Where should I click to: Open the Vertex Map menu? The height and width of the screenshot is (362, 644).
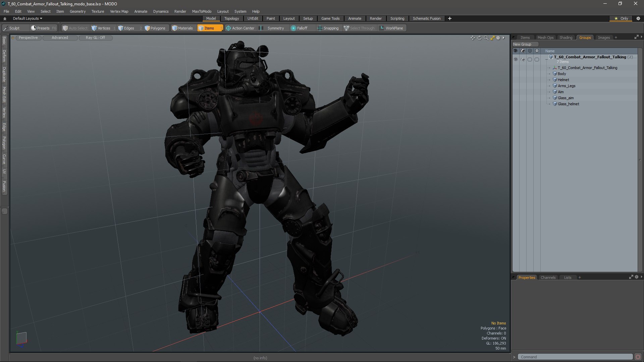[119, 11]
